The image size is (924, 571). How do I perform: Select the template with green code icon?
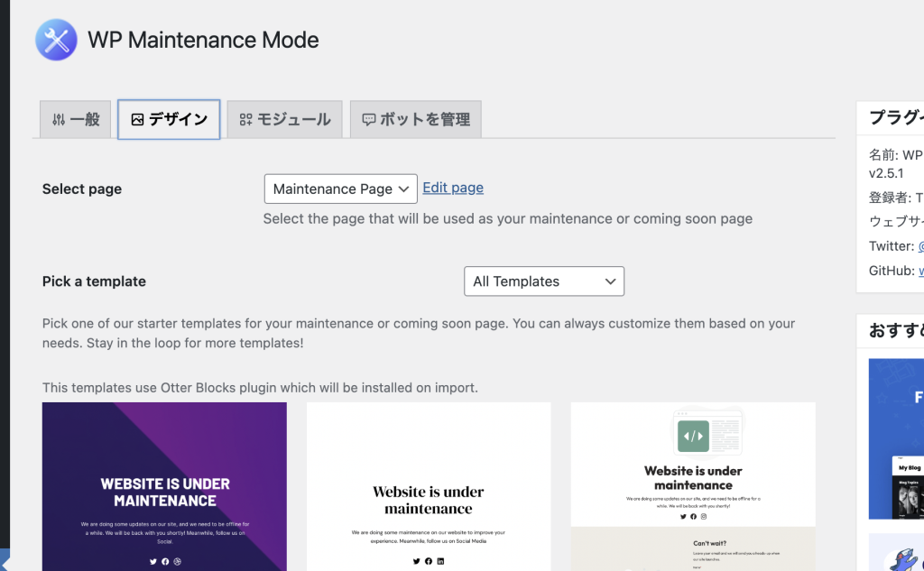(693, 486)
